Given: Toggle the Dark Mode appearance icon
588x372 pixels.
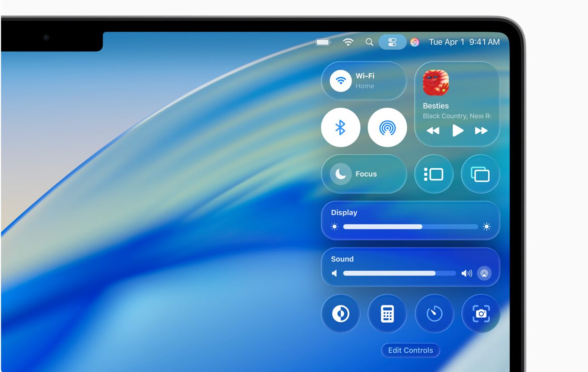Looking at the screenshot, I should pyautogui.click(x=341, y=314).
